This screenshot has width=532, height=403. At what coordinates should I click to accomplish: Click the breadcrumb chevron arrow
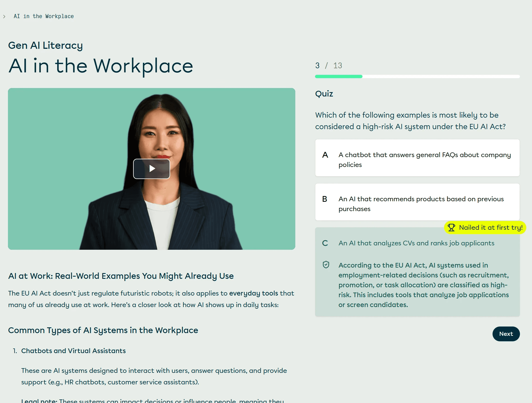4,16
